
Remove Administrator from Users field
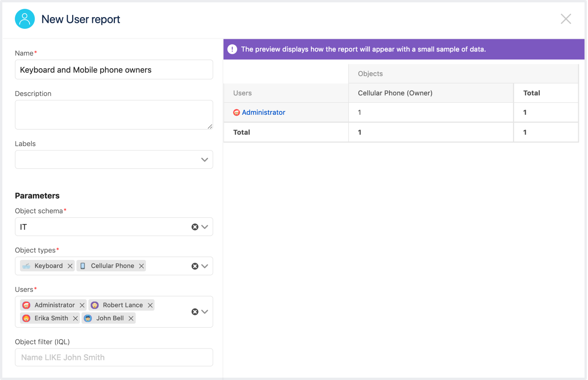point(82,305)
